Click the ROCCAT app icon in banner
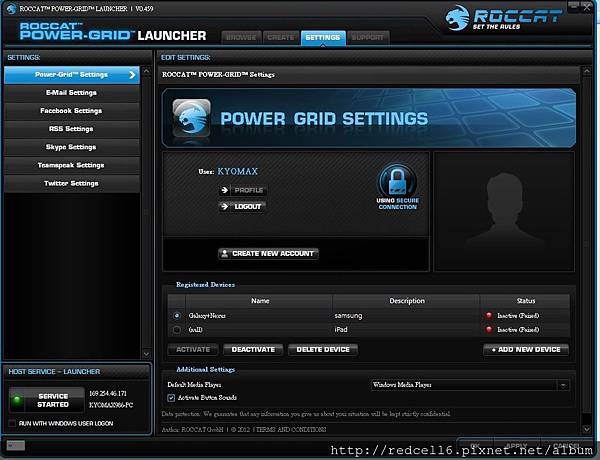Image resolution: width=600 pixels, height=460 pixels. click(x=191, y=118)
